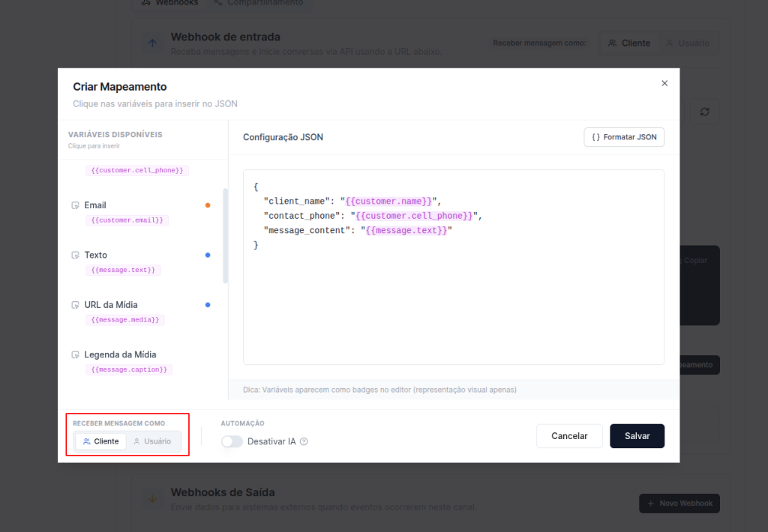The width and height of the screenshot is (768, 532).
Task: Click the blue dot next to Texto
Action: (208, 255)
